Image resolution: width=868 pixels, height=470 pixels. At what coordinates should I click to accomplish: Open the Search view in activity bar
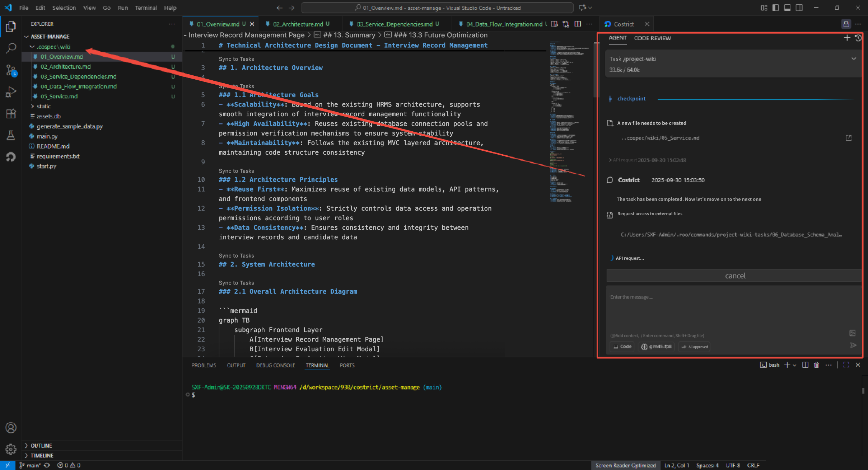point(11,48)
